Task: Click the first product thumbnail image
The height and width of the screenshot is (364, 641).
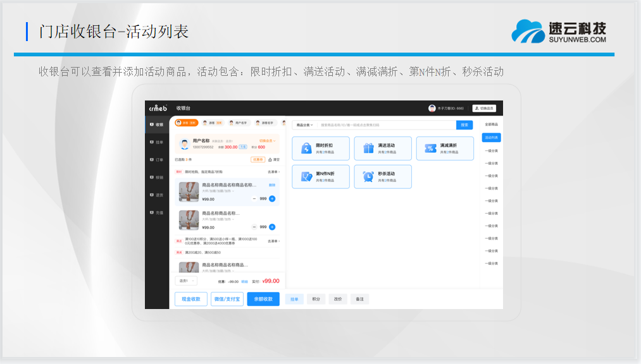Action: click(189, 191)
